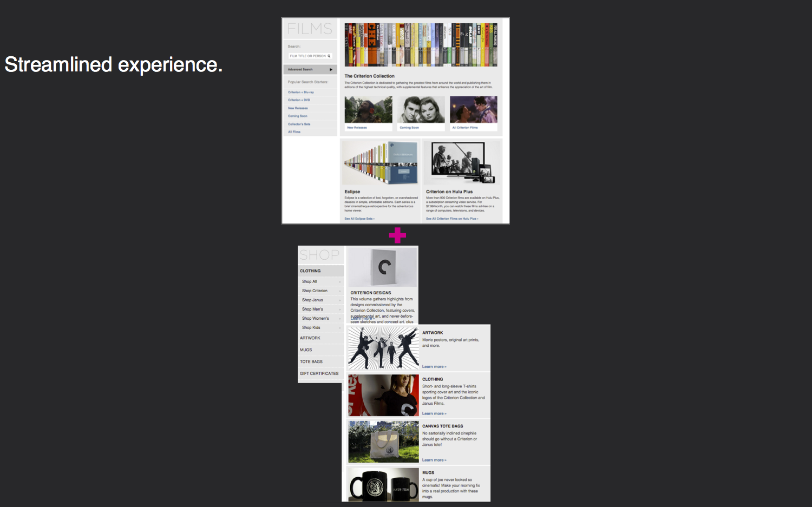Click the film spines bookshelf banner

421,44
